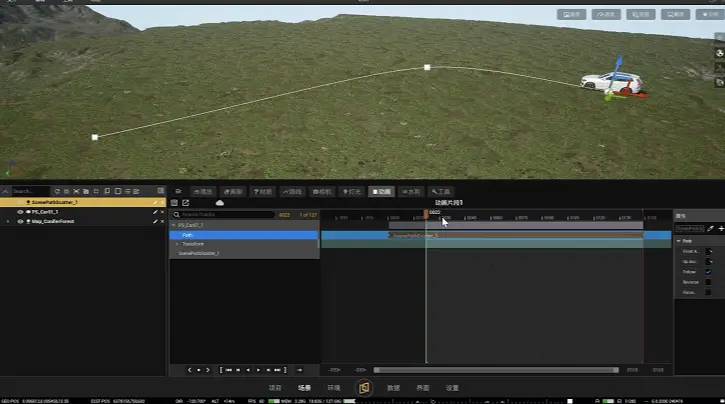Click the edit-square icon in the sequencer toolbar

pyautogui.click(x=185, y=202)
